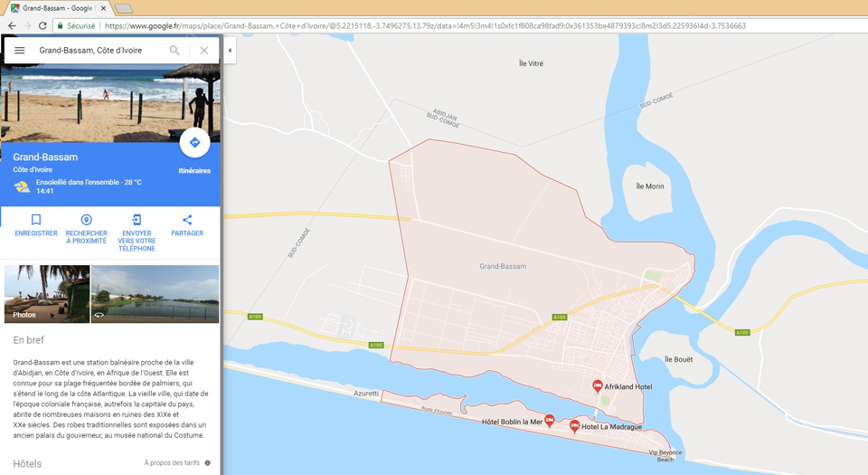Click the Grand-Bassam map label
Screen dimensions: 868x475
tap(503, 266)
